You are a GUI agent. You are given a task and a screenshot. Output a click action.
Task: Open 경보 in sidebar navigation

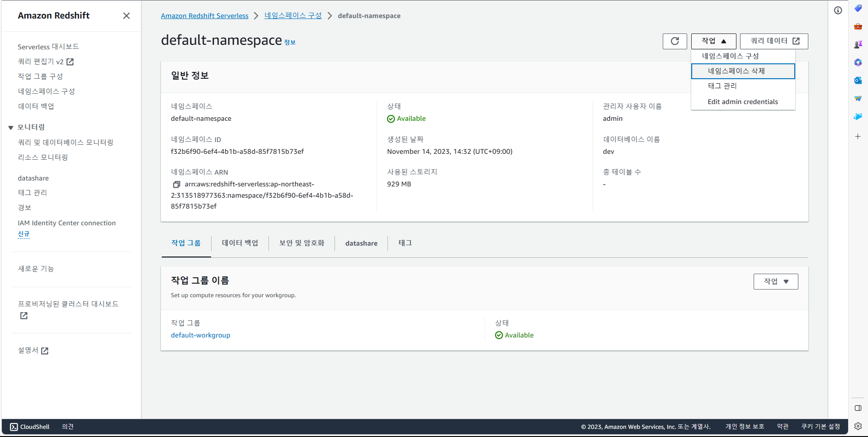24,208
